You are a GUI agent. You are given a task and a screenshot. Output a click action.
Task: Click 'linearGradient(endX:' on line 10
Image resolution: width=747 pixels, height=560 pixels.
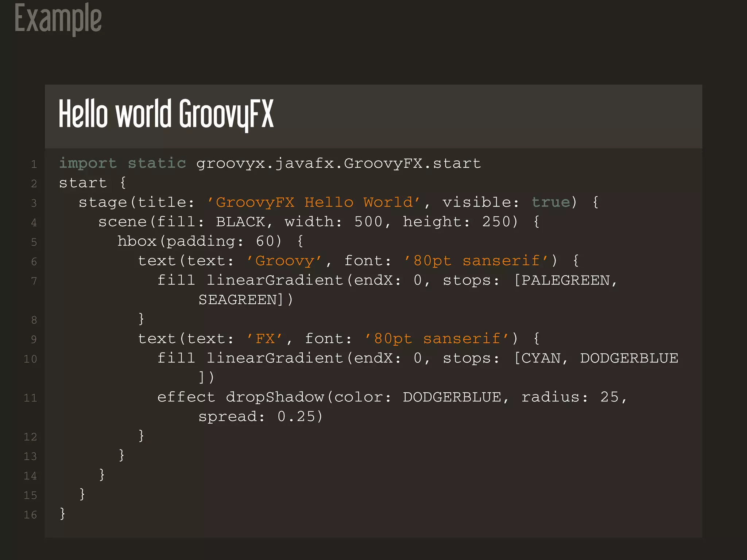[304, 358]
